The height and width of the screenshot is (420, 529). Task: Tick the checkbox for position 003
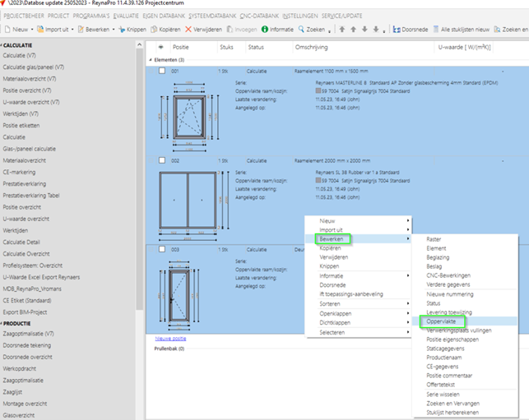click(x=162, y=249)
